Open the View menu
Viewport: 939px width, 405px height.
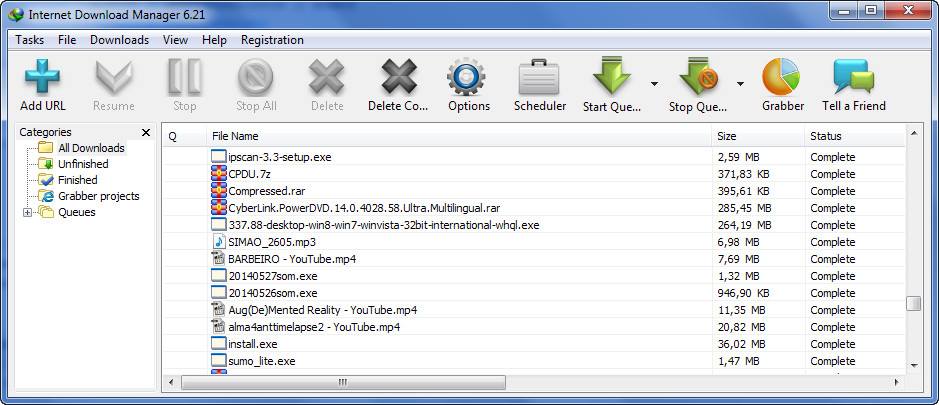click(175, 40)
